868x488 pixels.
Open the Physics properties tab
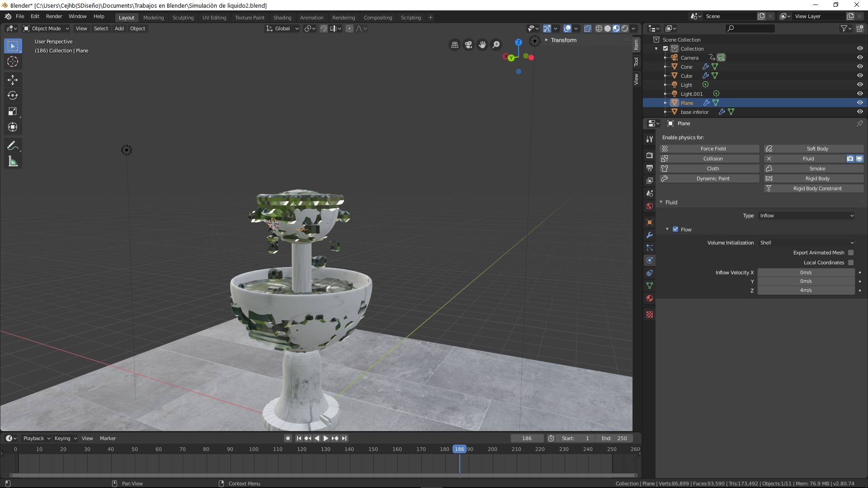[x=650, y=260]
